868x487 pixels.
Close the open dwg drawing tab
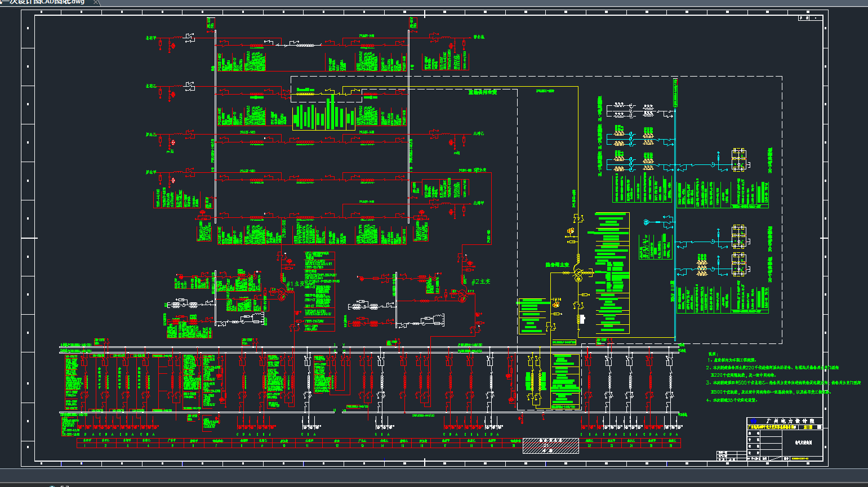pyautogui.click(x=96, y=2)
